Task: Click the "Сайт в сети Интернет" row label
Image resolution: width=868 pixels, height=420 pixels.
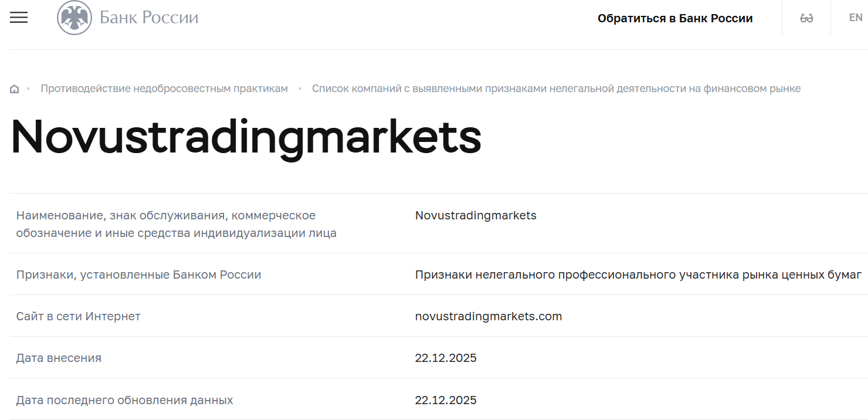Action: click(77, 316)
